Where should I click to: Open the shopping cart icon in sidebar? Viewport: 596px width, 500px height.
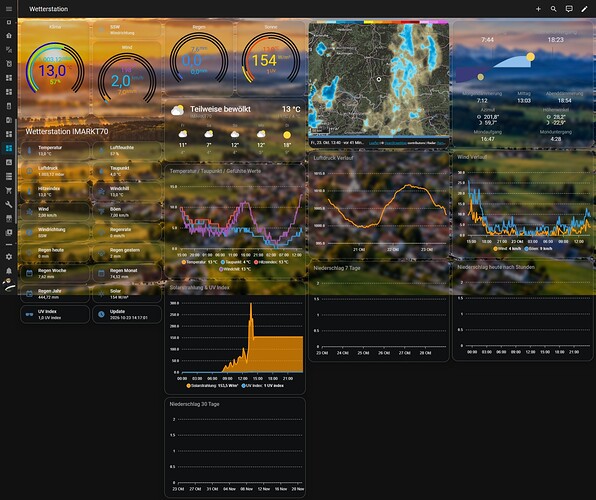(9, 190)
